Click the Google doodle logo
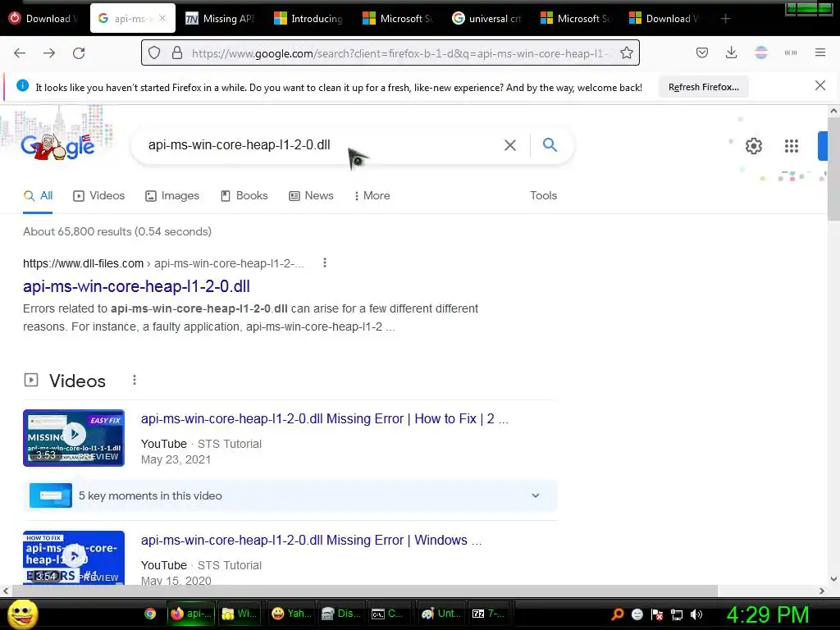 [58, 146]
